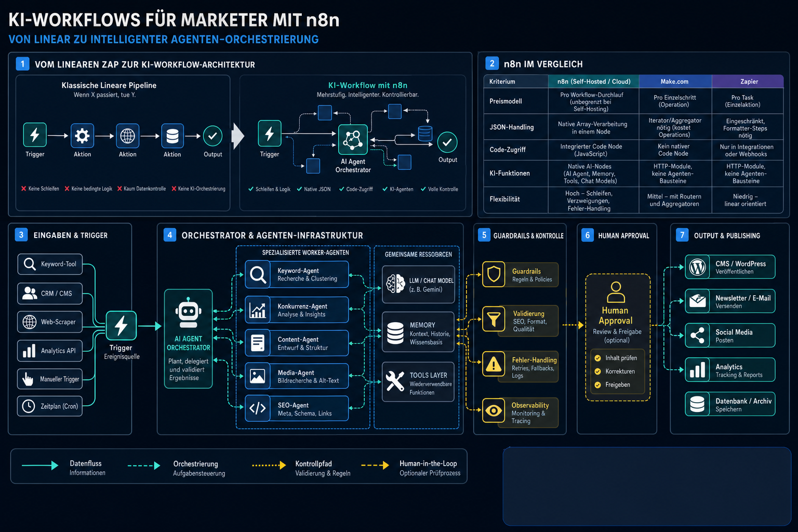Viewport: 798px width, 532px height.
Task: Click the 'Plant, delegiert und validiert Ergebnisse' text
Action: pos(188,369)
